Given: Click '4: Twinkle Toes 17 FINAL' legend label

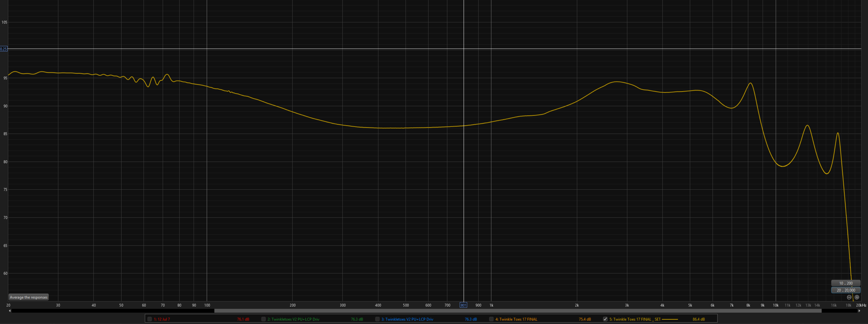Looking at the screenshot, I should pos(516,319).
